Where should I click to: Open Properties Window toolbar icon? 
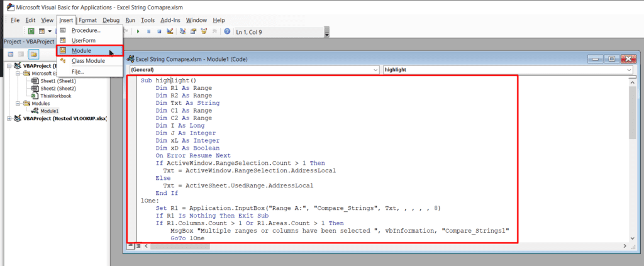(194, 31)
